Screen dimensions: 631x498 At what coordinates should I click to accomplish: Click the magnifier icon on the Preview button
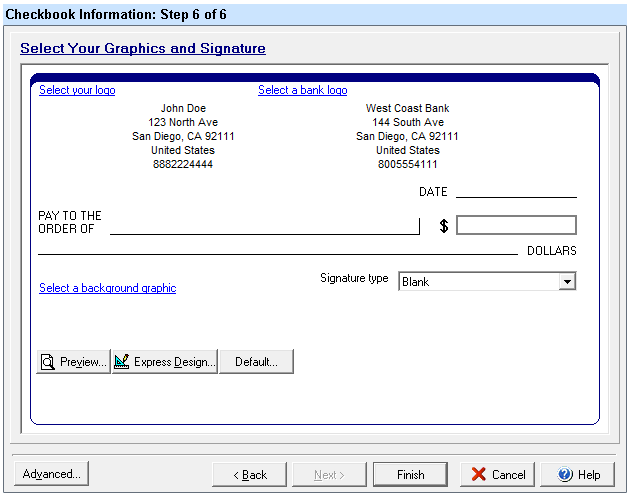[48, 362]
